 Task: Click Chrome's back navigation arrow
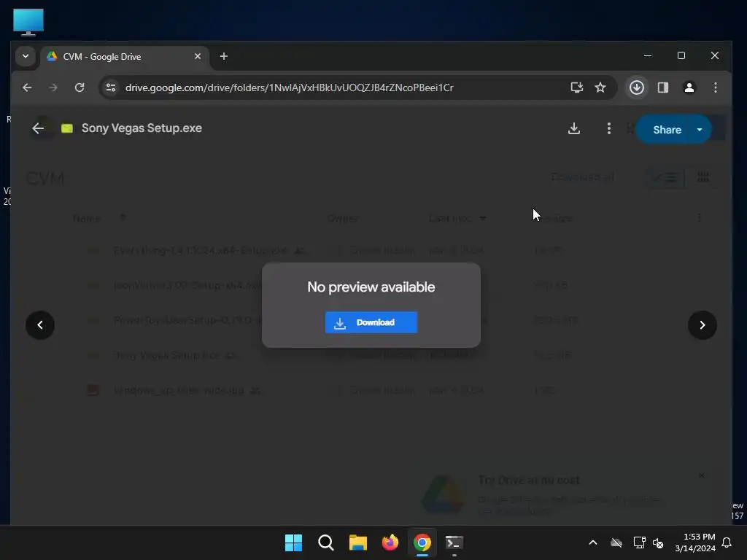tap(27, 87)
